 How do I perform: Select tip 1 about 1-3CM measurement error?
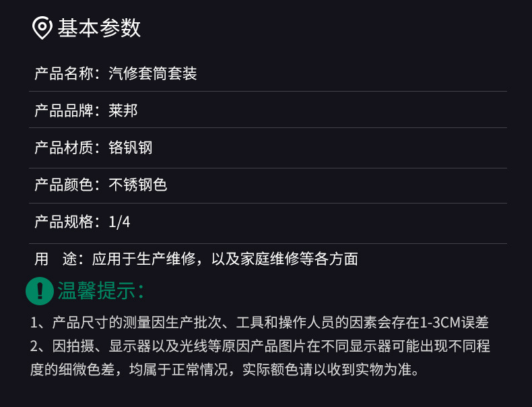click(259, 323)
